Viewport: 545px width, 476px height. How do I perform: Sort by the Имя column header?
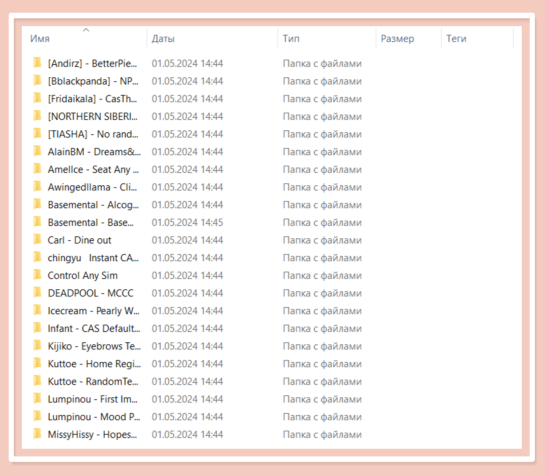click(x=40, y=39)
